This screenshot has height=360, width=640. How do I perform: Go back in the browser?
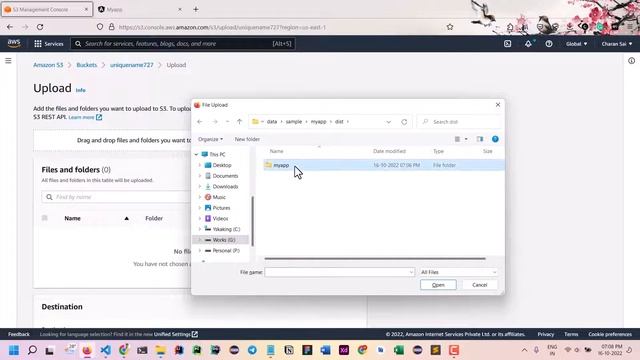pos(10,27)
